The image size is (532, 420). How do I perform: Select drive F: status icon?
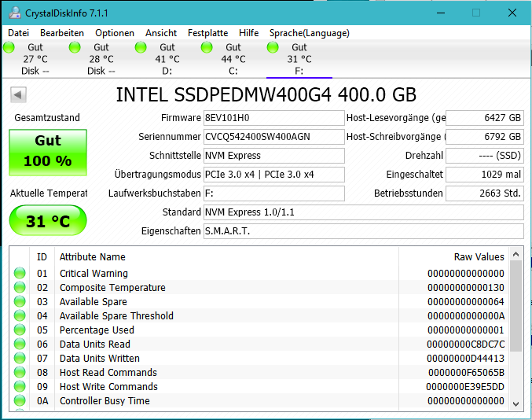coord(273,48)
